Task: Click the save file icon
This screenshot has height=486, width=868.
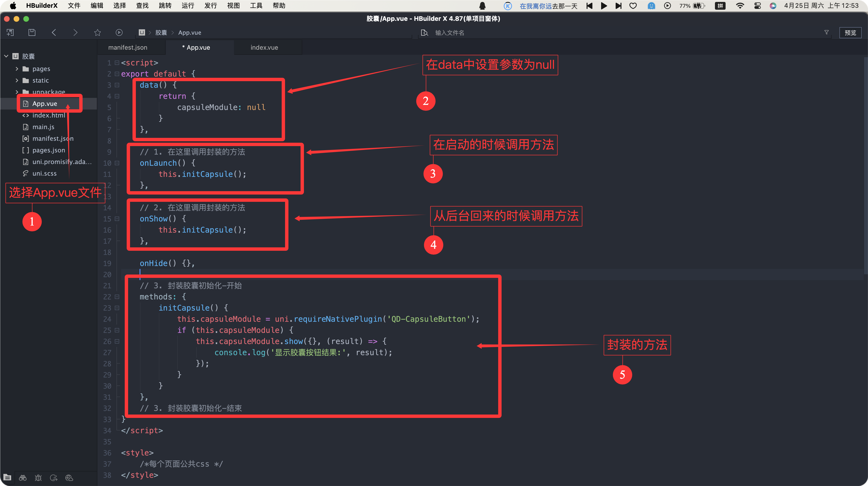Action: [32, 32]
